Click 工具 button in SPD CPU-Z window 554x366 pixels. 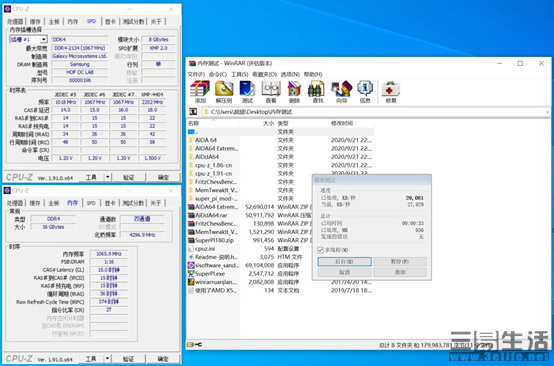91,177
